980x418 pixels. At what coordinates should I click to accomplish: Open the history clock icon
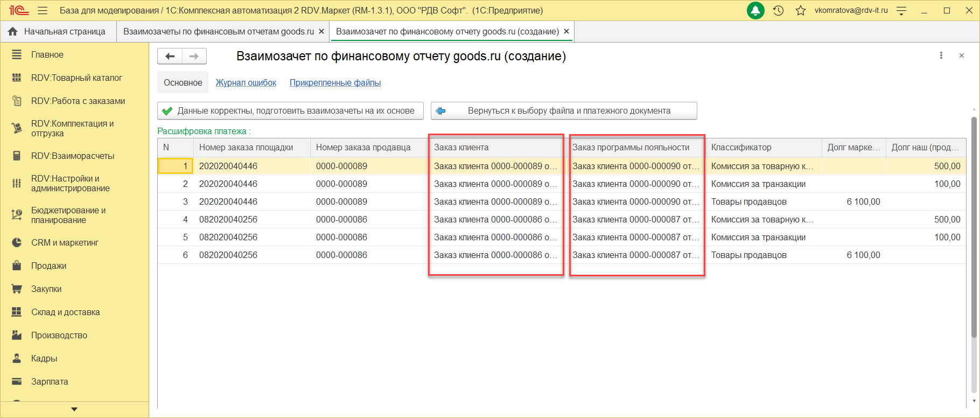pos(778,10)
